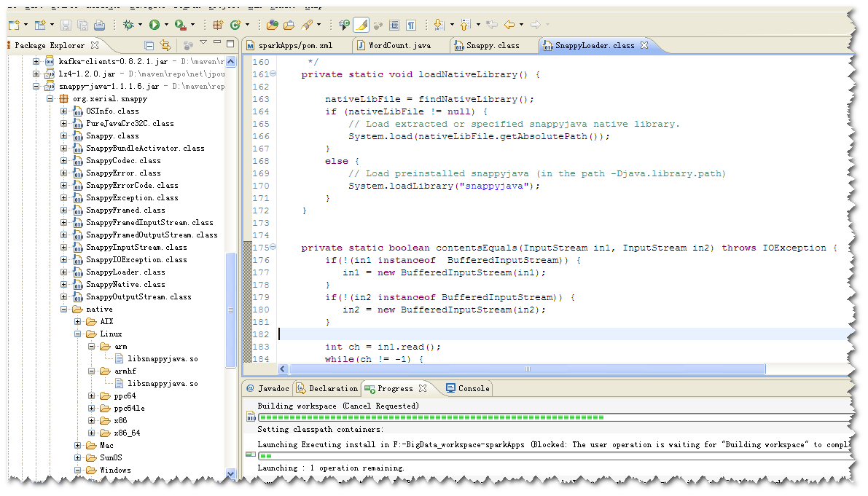Viewport: 868px width, 496px height.
Task: Click the New Java Class icon
Action: click(235, 25)
